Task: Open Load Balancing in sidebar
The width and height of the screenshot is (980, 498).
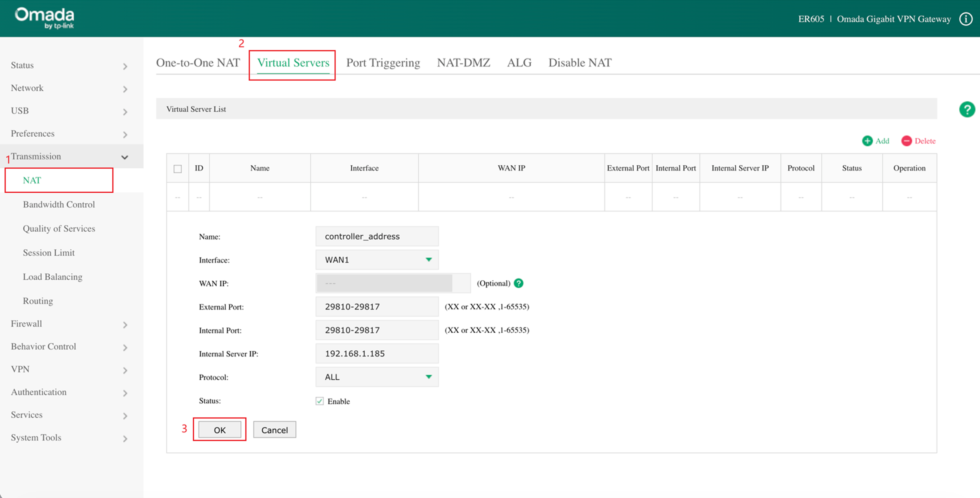Action: [x=52, y=277]
